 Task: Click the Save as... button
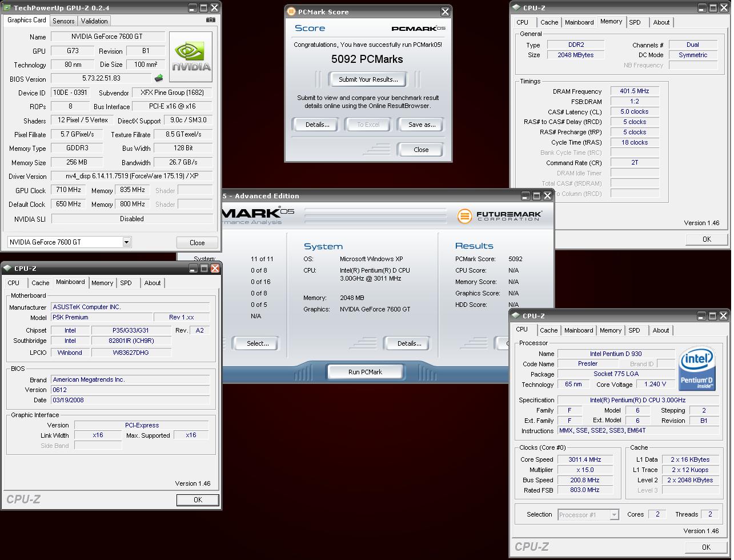[x=422, y=125]
